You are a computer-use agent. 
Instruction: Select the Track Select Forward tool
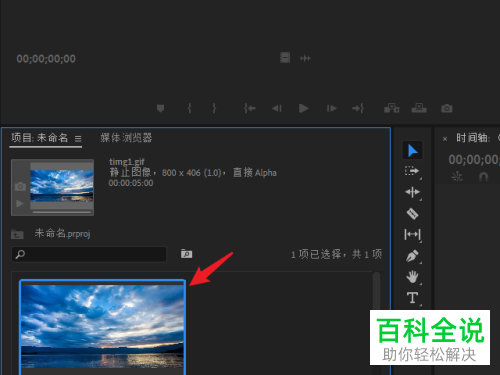[412, 171]
